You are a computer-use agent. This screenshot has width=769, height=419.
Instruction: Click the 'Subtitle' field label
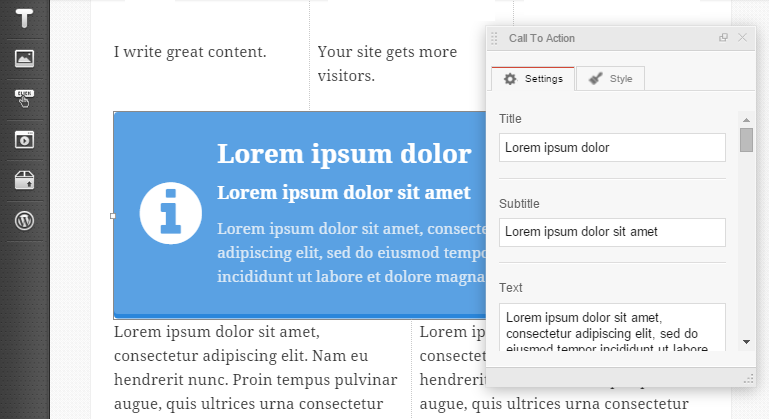519,204
